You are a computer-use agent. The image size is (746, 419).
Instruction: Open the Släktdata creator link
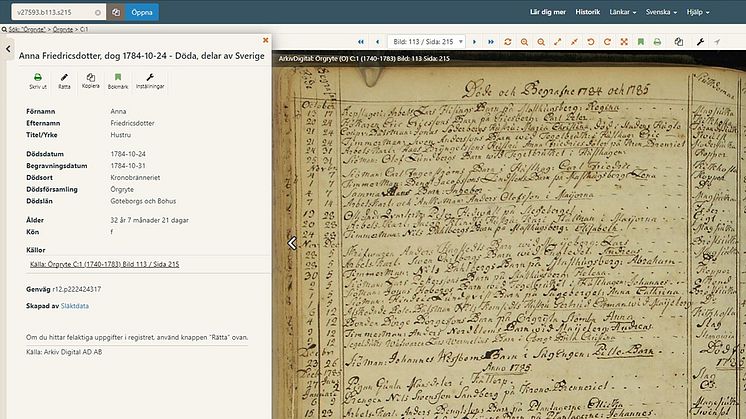75,306
